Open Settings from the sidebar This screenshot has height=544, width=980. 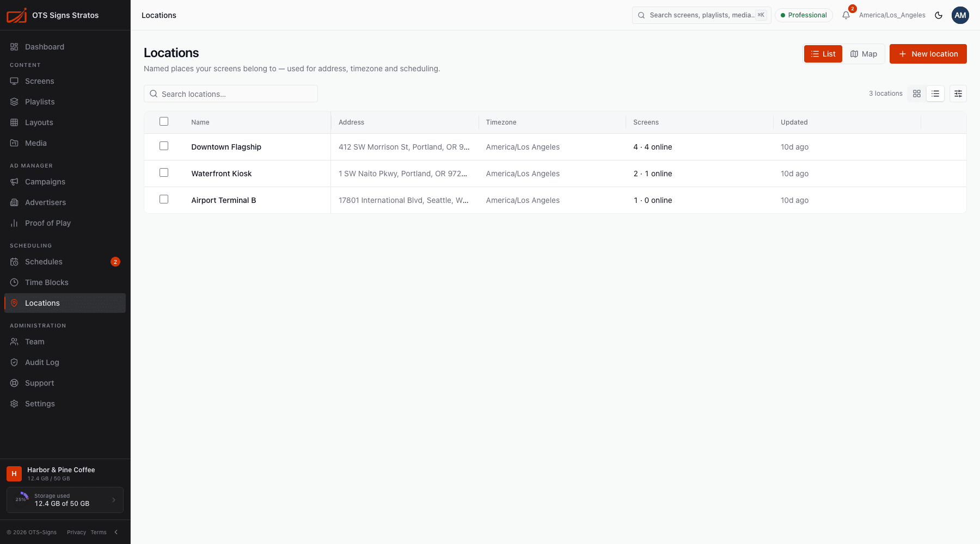coord(65,404)
